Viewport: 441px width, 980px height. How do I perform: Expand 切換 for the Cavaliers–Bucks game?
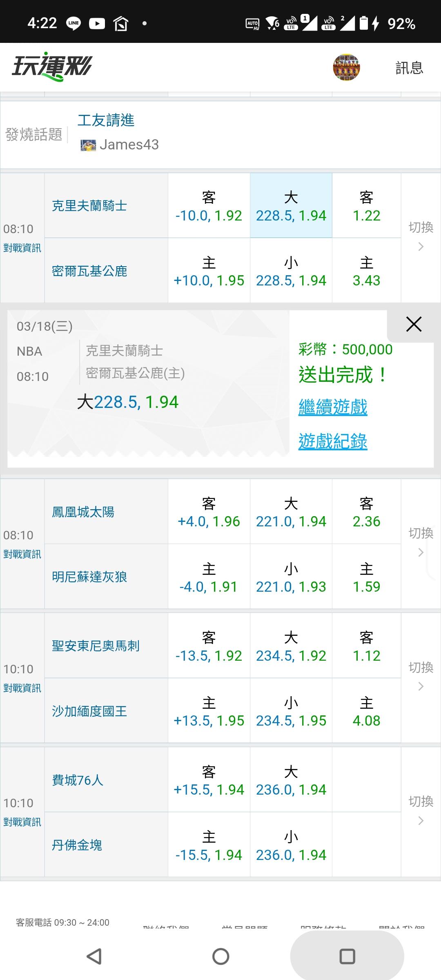point(421,237)
